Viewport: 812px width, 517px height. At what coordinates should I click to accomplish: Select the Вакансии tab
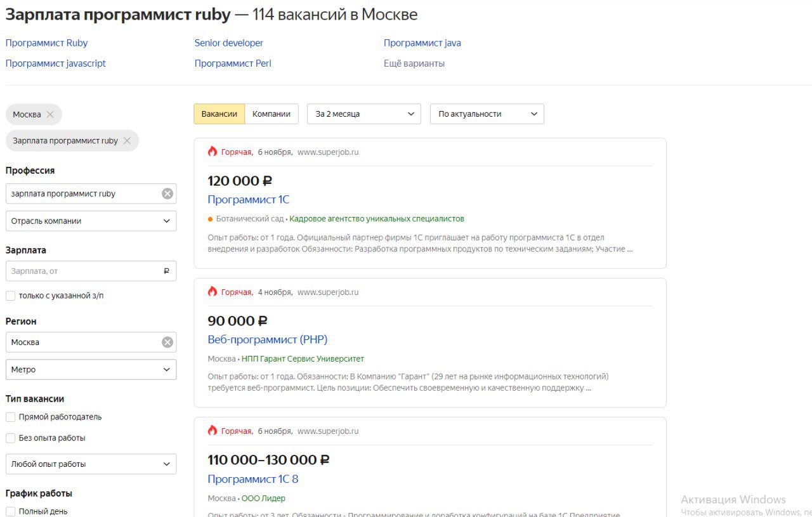tap(219, 114)
